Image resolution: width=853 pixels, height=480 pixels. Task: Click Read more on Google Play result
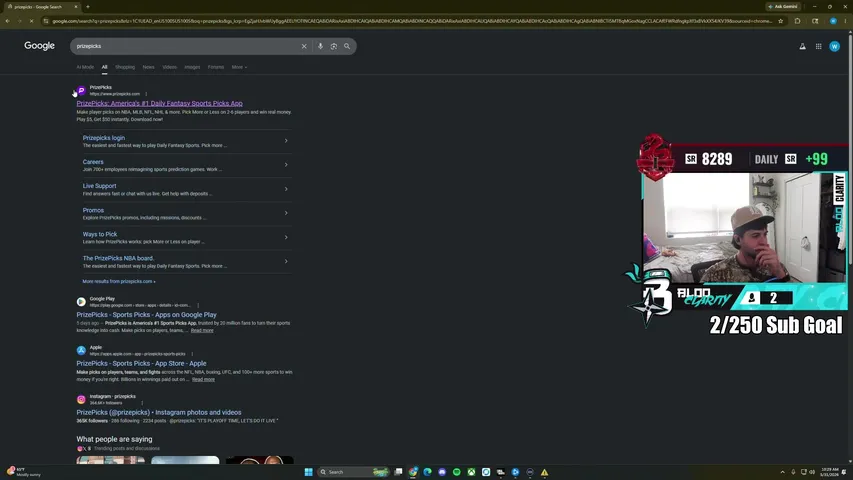point(202,330)
